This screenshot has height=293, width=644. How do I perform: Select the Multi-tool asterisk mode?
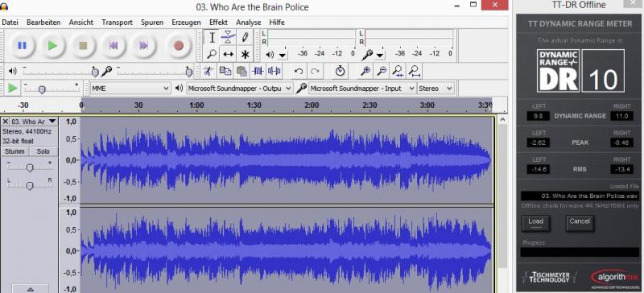pos(245,54)
